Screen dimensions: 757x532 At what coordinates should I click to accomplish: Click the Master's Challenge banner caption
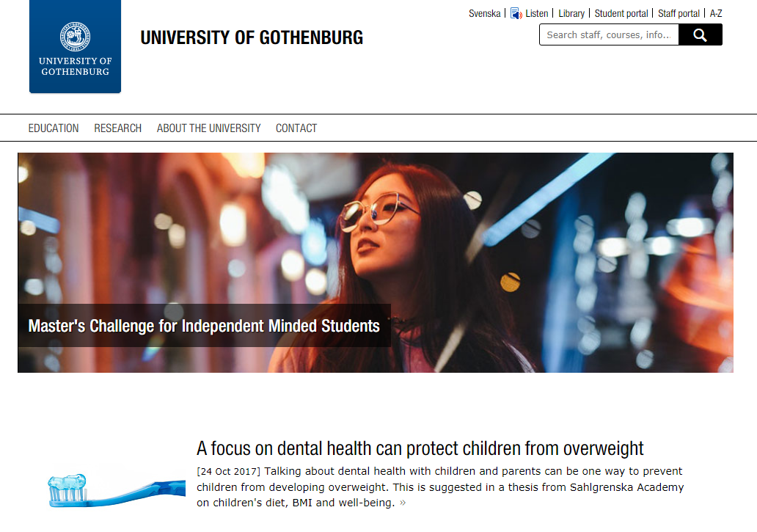point(204,326)
